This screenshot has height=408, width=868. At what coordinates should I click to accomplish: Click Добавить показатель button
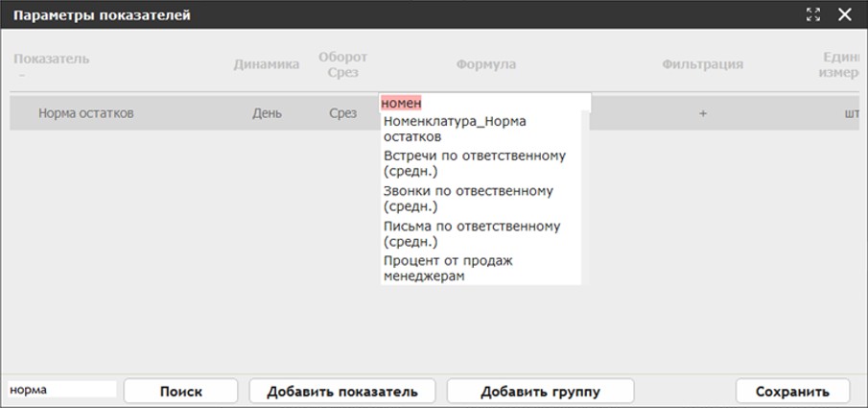pyautogui.click(x=342, y=392)
